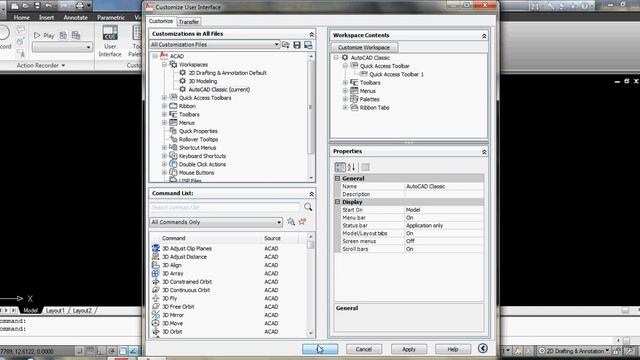Click the display image manager icon
The height and width of the screenshot is (360, 640).
pyautogui.click(x=308, y=44)
